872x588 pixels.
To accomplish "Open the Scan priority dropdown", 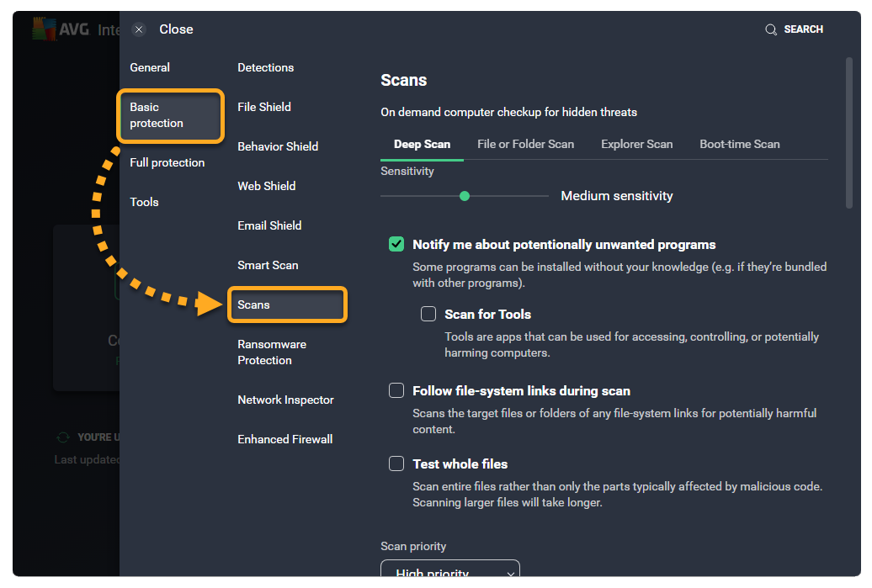I will tap(450, 573).
